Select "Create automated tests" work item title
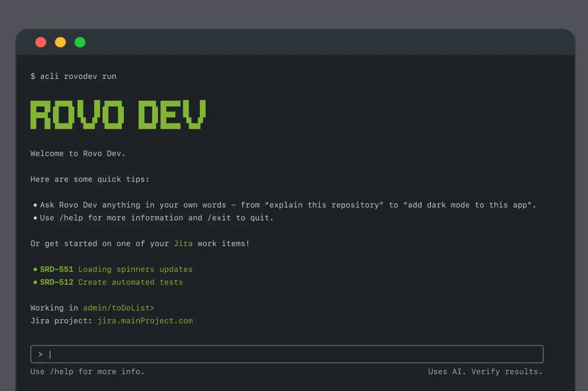588x391 pixels. point(130,282)
